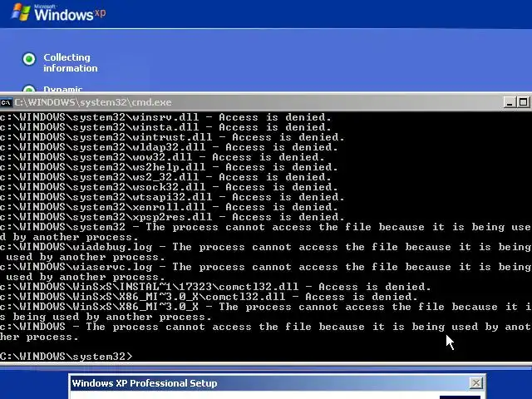Close the Windows XP Professional Setup dialog

click(476, 383)
